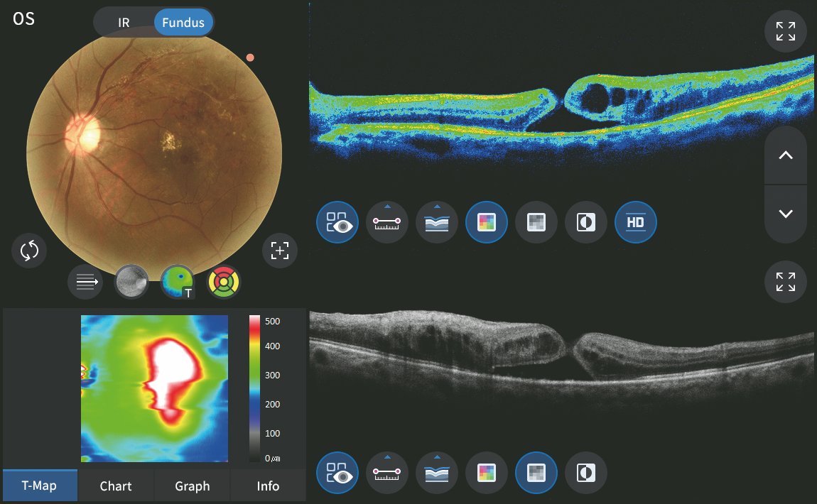The width and height of the screenshot is (817, 504).
Task: Switch to the Graph tab
Action: pyautogui.click(x=193, y=486)
